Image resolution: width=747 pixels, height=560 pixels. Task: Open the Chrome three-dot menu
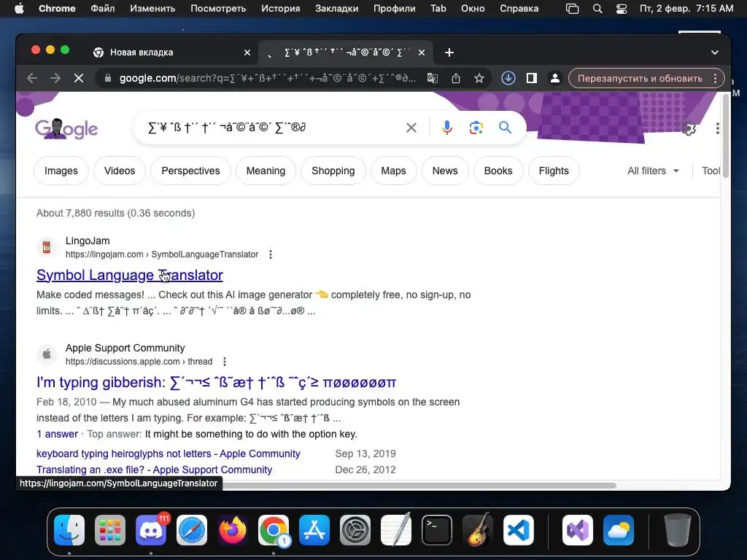click(715, 78)
